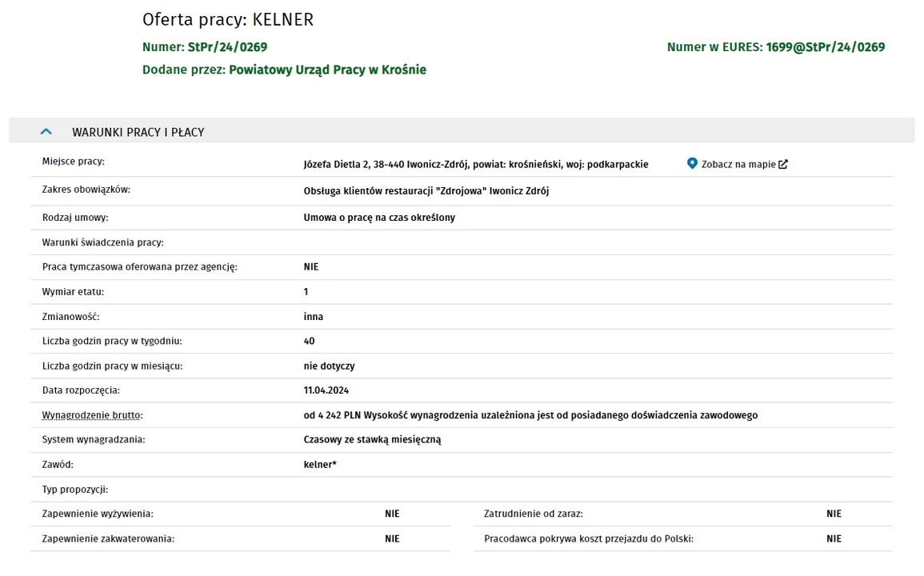Click the EURES number 1699@StPr/24/0269
This screenshot has height=576, width=924.
(825, 47)
